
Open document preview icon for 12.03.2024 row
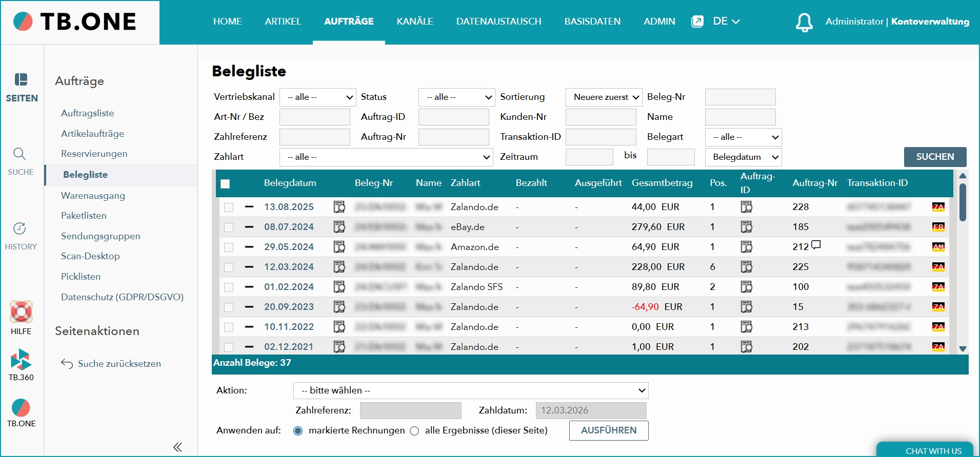339,267
